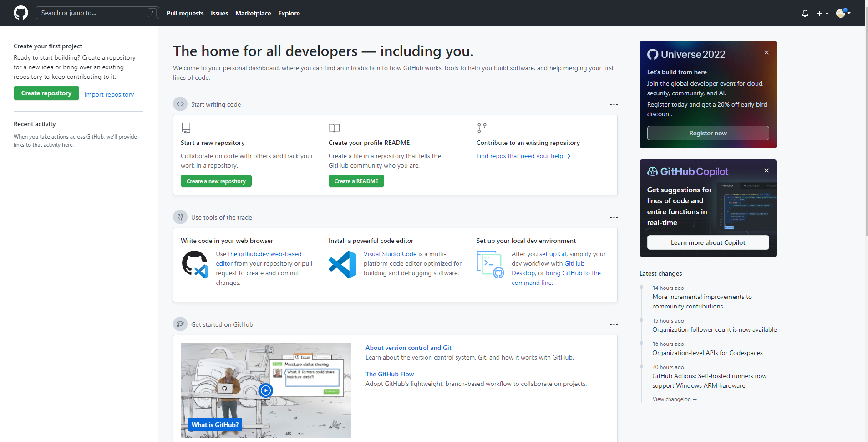Click the Import repository link
Image resolution: width=868 pixels, height=442 pixels.
[x=109, y=94]
